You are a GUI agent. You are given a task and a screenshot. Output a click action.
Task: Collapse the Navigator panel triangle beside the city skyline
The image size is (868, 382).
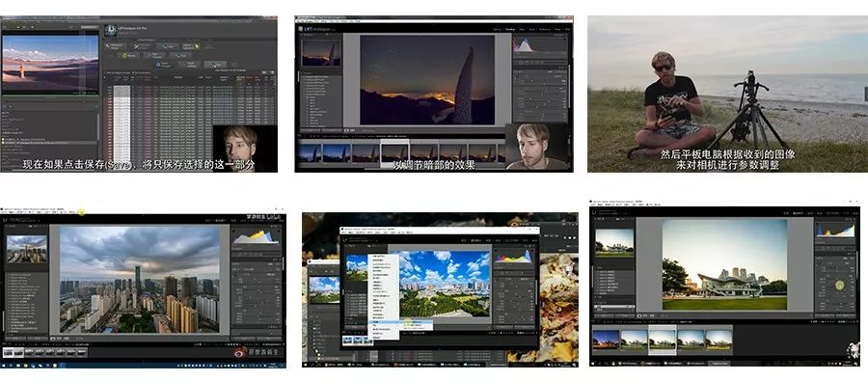tap(7, 226)
